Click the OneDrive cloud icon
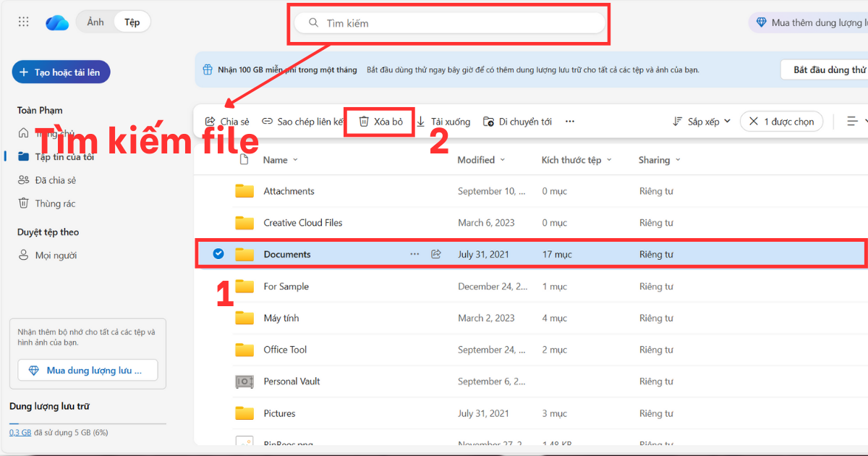 click(x=57, y=21)
